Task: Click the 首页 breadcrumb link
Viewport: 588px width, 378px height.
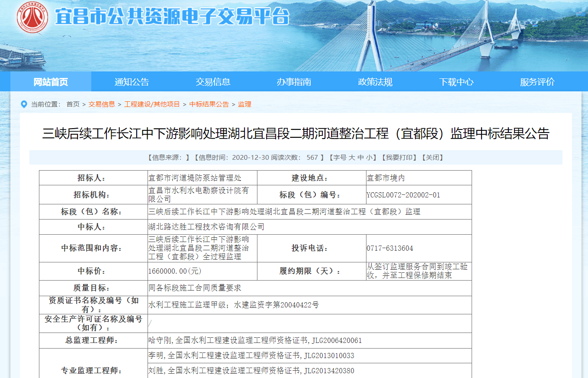Action: 73,104
